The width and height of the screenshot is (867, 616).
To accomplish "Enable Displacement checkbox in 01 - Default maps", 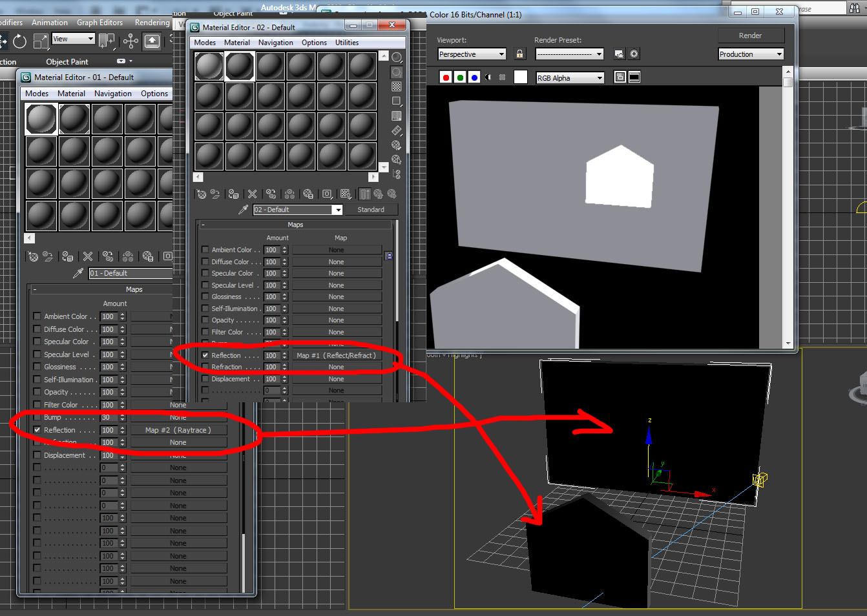I will click(x=37, y=455).
